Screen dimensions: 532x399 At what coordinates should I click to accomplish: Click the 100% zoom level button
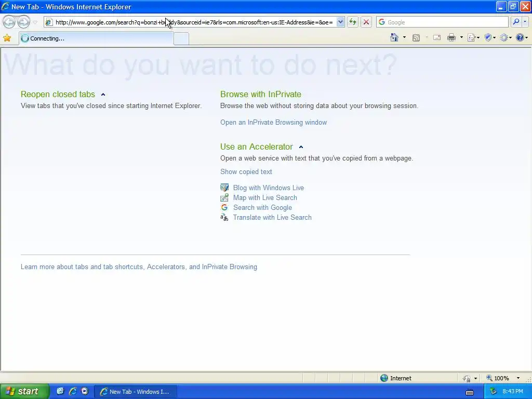click(497, 378)
